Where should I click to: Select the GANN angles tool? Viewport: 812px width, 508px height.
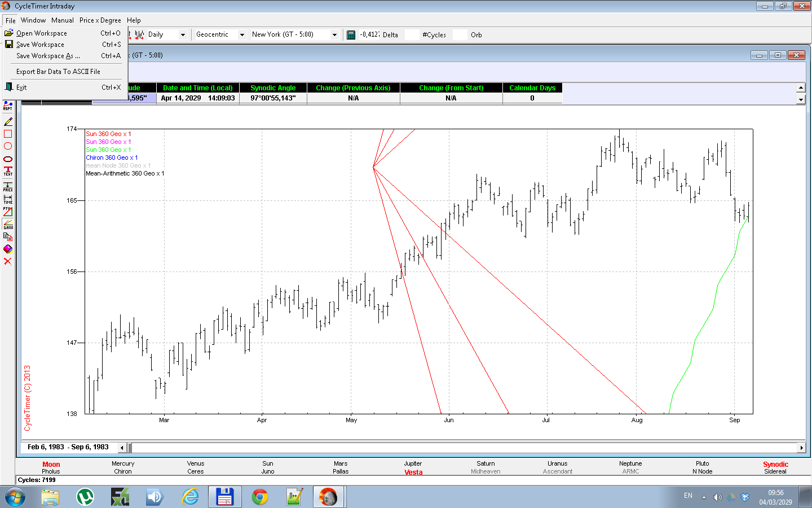point(8,225)
